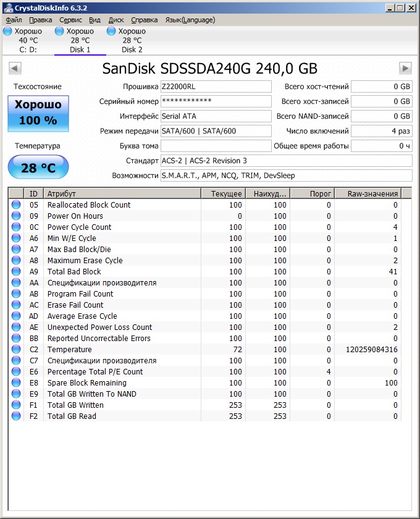Select the C: D: disk tab

pyautogui.click(x=28, y=40)
